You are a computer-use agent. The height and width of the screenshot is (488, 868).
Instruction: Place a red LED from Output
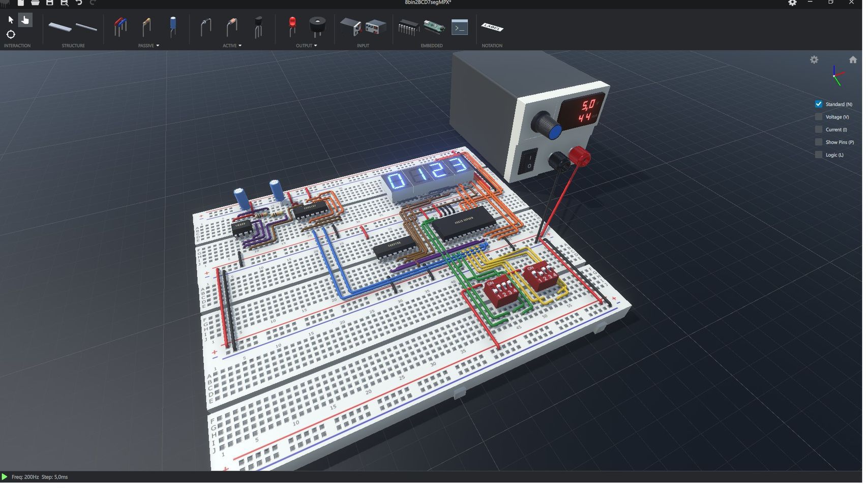pos(292,26)
